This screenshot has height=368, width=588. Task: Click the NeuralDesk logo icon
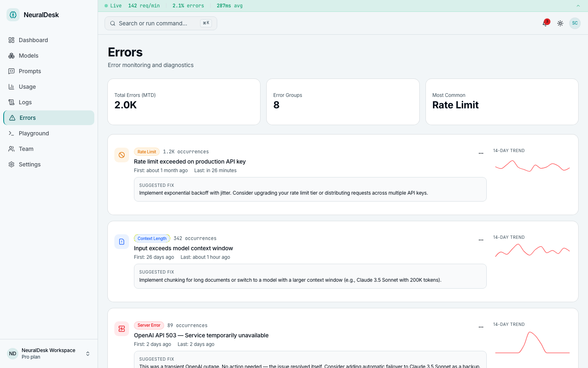[x=13, y=14]
